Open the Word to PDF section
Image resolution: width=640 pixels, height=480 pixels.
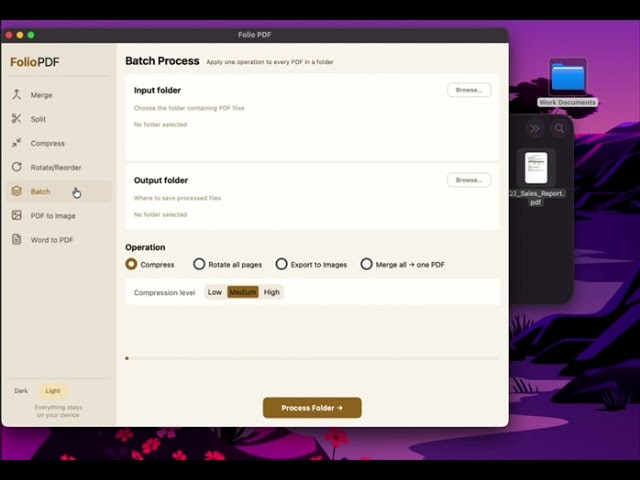tap(52, 240)
